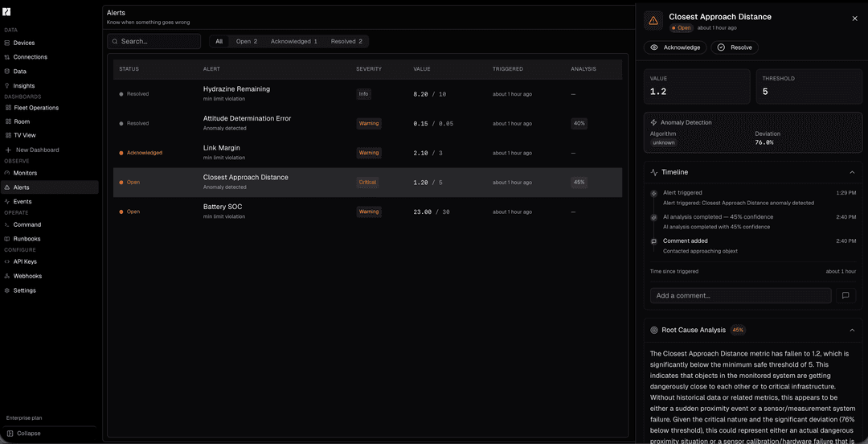The height and width of the screenshot is (444, 868).
Task: Click the Enterprise plan label
Action: click(24, 418)
